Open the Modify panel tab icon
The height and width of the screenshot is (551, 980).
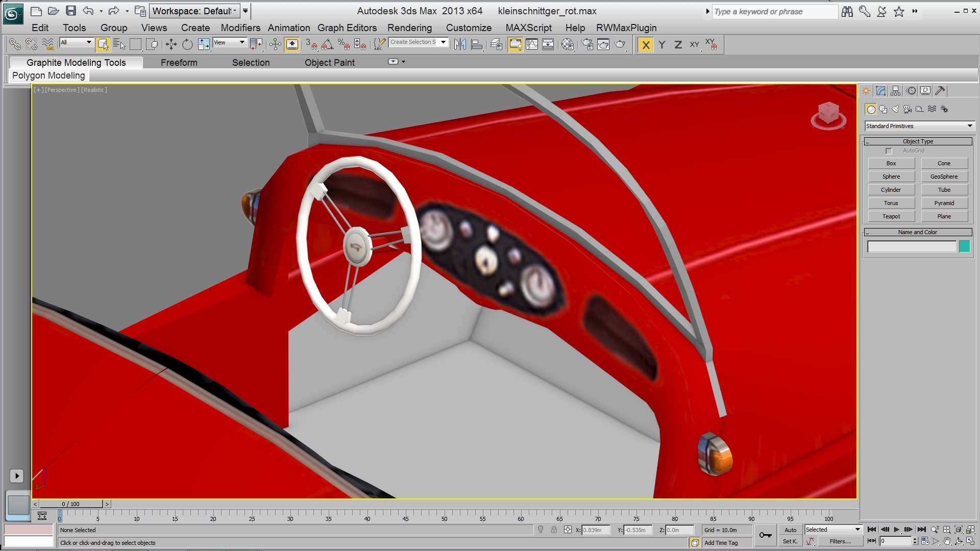point(880,91)
